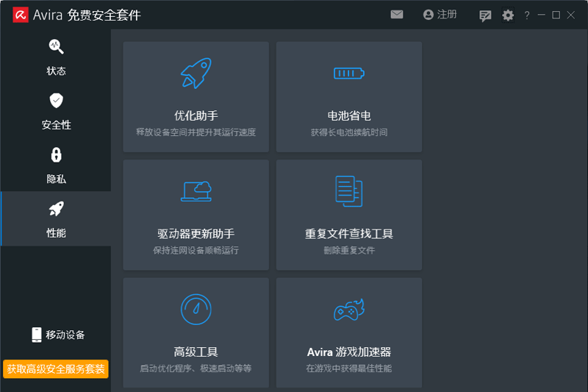
Task: Open the 隐私 section in sidebar
Action: (56, 165)
